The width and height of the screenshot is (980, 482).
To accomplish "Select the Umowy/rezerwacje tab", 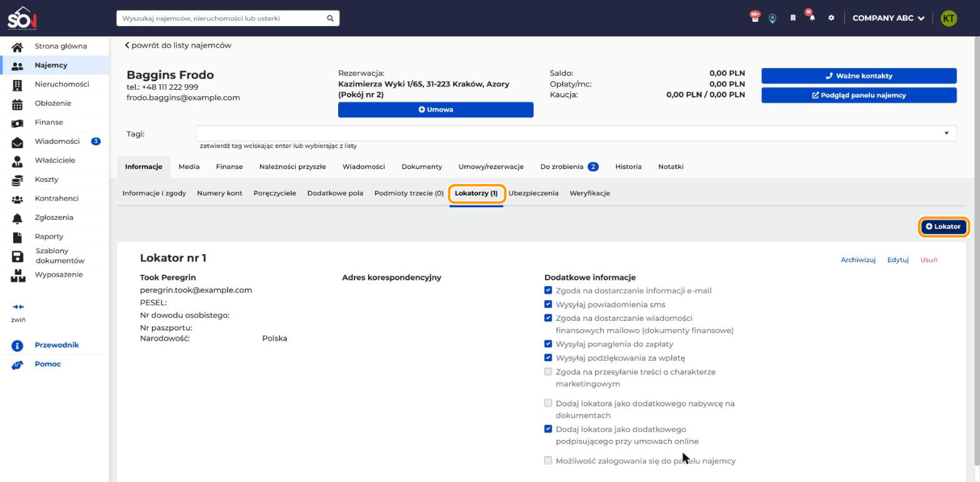I will tap(491, 167).
